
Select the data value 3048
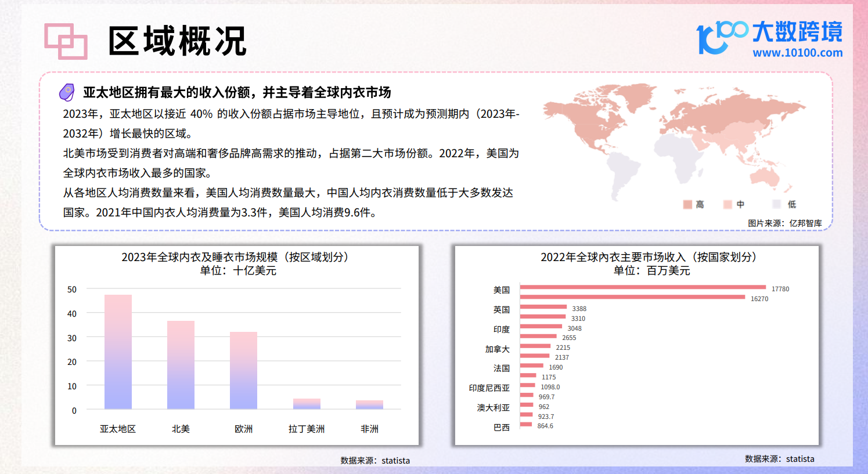pyautogui.click(x=575, y=328)
